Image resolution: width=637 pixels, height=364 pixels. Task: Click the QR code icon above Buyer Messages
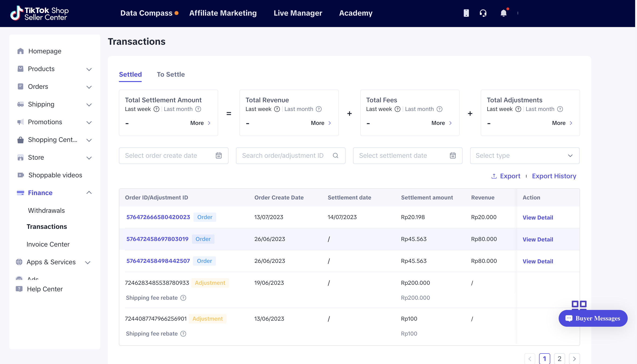tap(579, 305)
